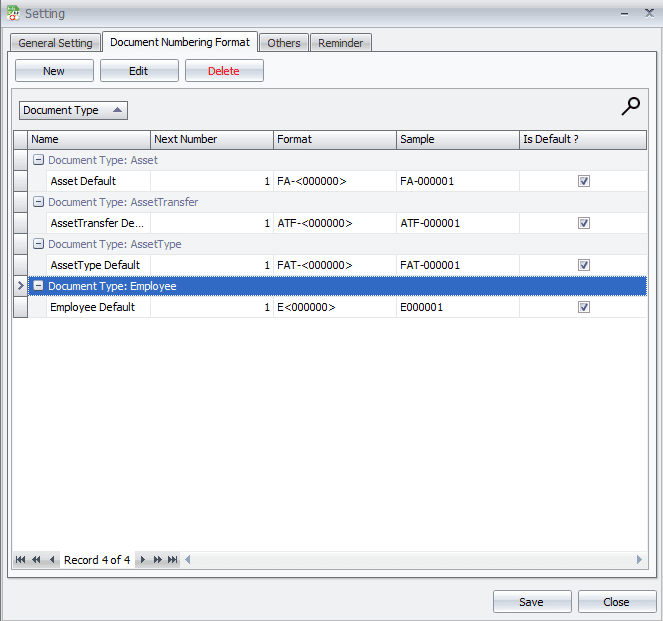This screenshot has width=663, height=621.
Task: Collapse the Document Type: Asset group
Action: pos(38,160)
